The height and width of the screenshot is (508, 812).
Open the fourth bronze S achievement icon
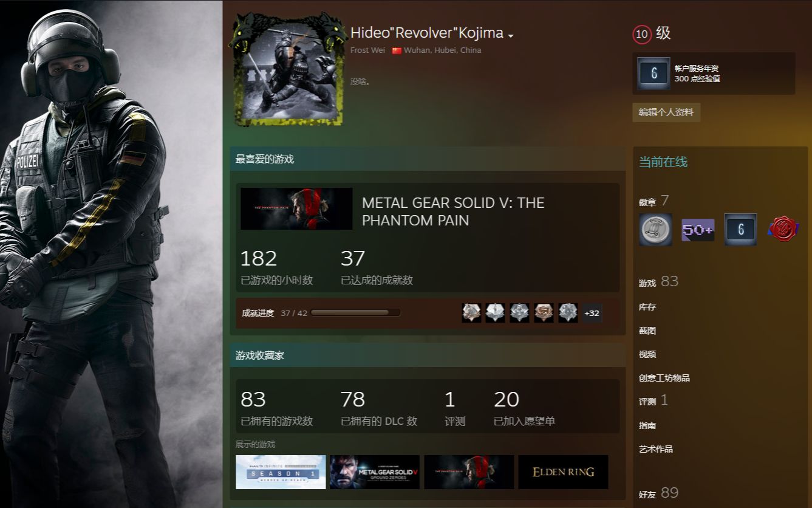click(x=544, y=313)
